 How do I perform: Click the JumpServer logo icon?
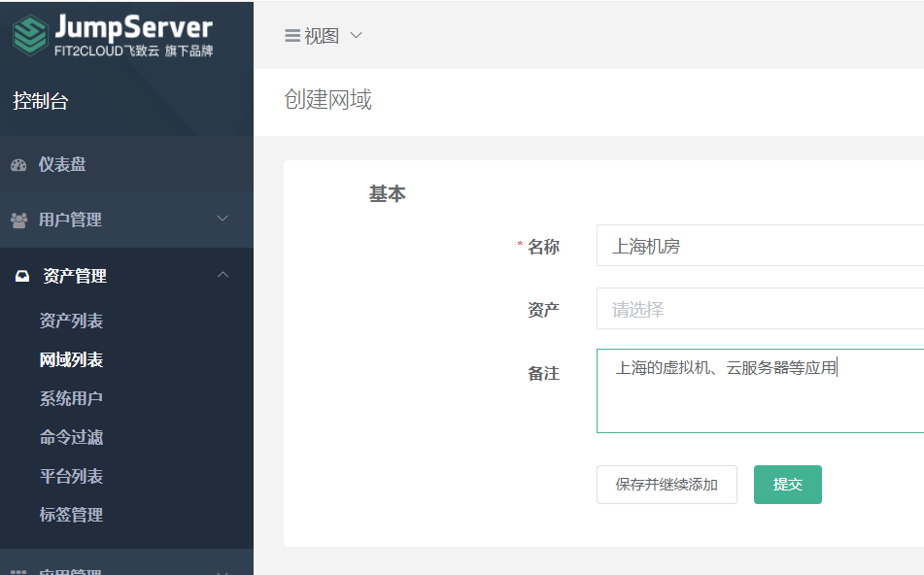[30, 35]
